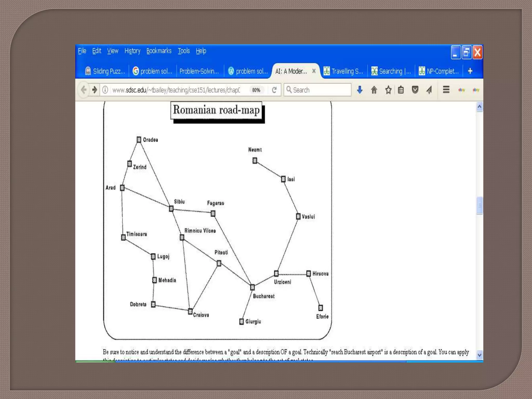The height and width of the screenshot is (399, 532).
Task: Click the Downloads arrow icon
Action: (x=360, y=90)
